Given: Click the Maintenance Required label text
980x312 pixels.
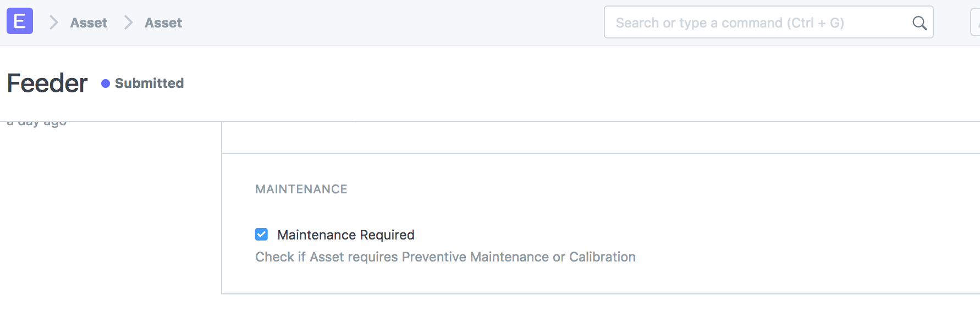Looking at the screenshot, I should 345,235.
